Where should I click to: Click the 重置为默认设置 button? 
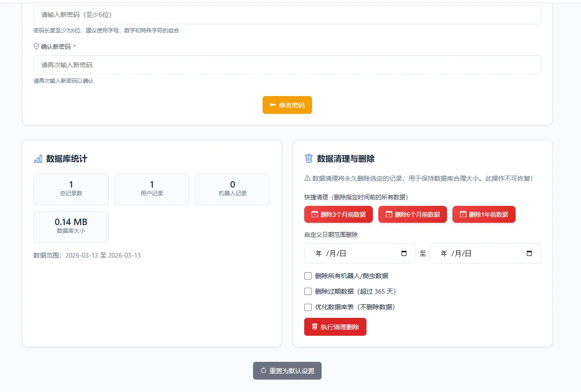click(287, 371)
